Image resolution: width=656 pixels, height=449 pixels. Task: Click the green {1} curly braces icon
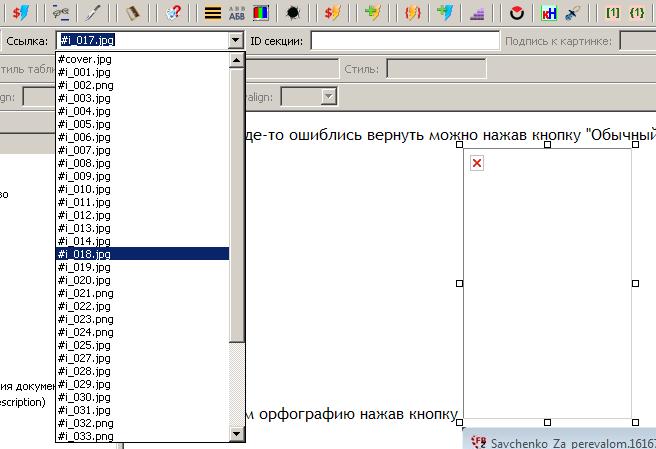click(x=636, y=13)
